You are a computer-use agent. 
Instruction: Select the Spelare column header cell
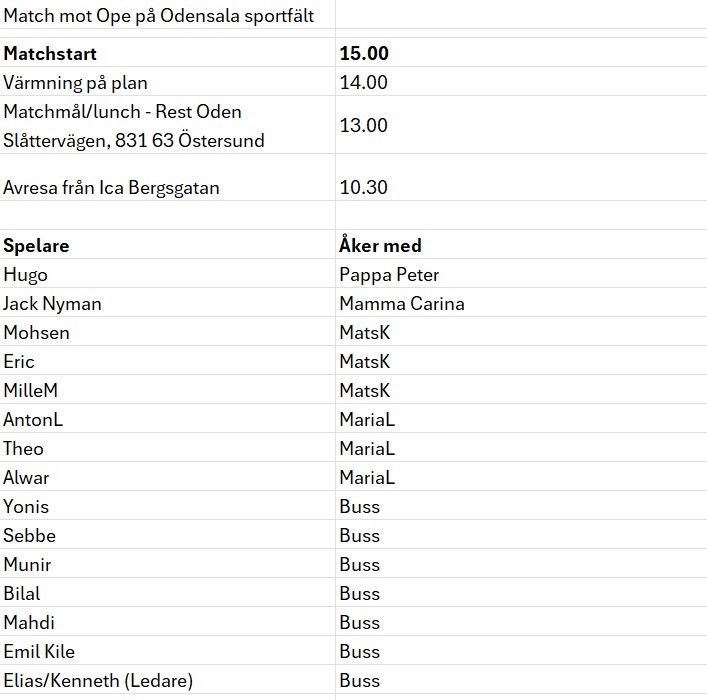pos(167,244)
